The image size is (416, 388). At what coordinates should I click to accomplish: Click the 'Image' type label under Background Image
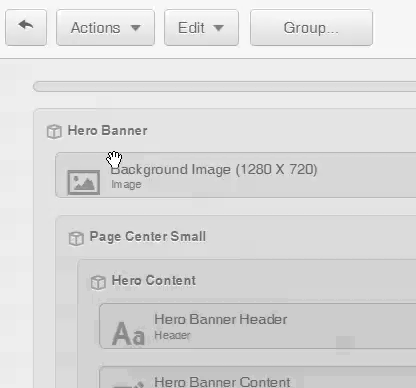click(x=126, y=184)
